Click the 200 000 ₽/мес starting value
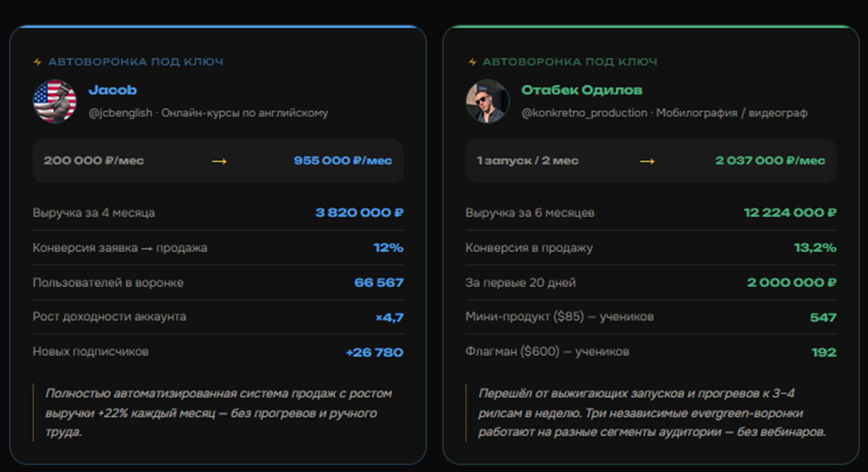Viewport: 868px width, 472px height. 93,161
